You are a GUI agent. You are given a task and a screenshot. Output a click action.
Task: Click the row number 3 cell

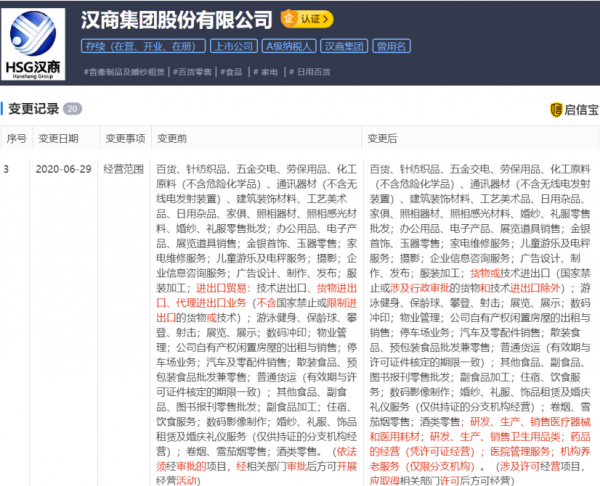pyautogui.click(x=6, y=169)
